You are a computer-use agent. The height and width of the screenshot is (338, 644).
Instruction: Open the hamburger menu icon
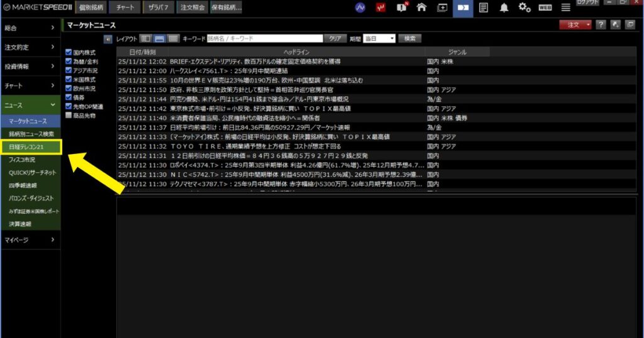565,8
